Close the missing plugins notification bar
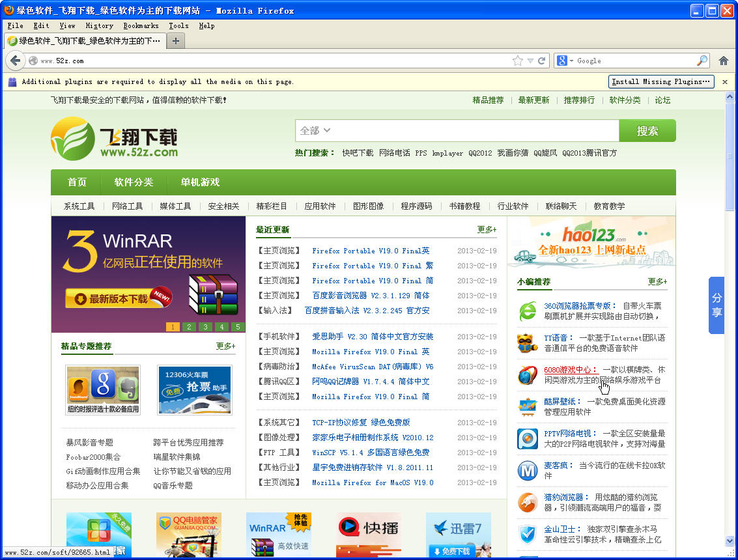Screen dimensions: 738x560 [x=723, y=81]
